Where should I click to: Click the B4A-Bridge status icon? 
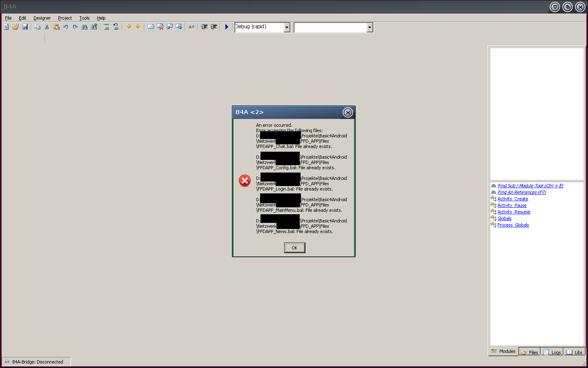pyautogui.click(x=7, y=361)
